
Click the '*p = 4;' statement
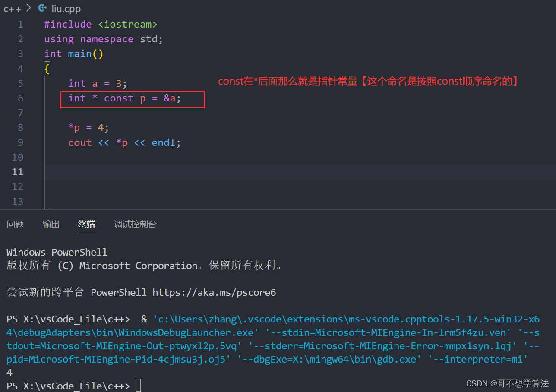(88, 128)
